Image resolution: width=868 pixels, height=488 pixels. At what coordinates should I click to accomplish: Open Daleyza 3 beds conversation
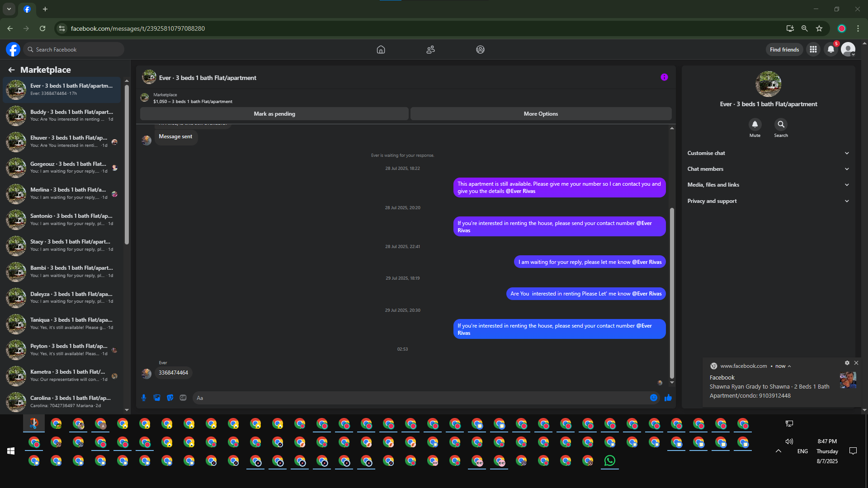click(x=62, y=298)
